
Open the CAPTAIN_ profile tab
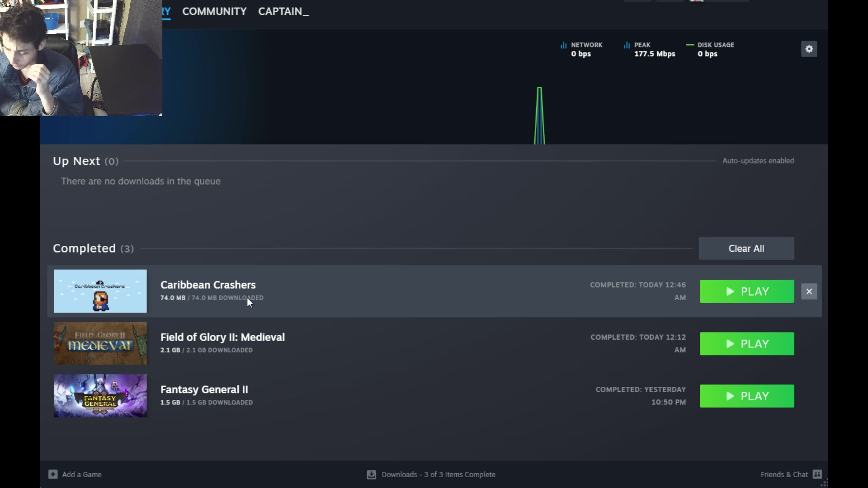283,11
